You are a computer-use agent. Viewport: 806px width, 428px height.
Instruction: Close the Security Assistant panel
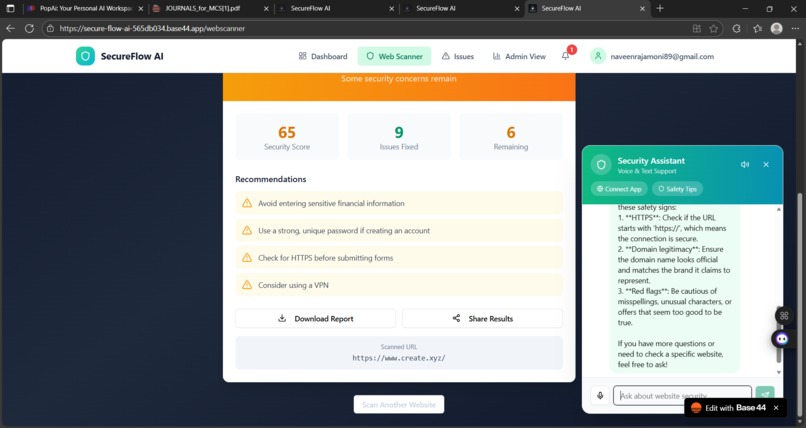click(766, 164)
